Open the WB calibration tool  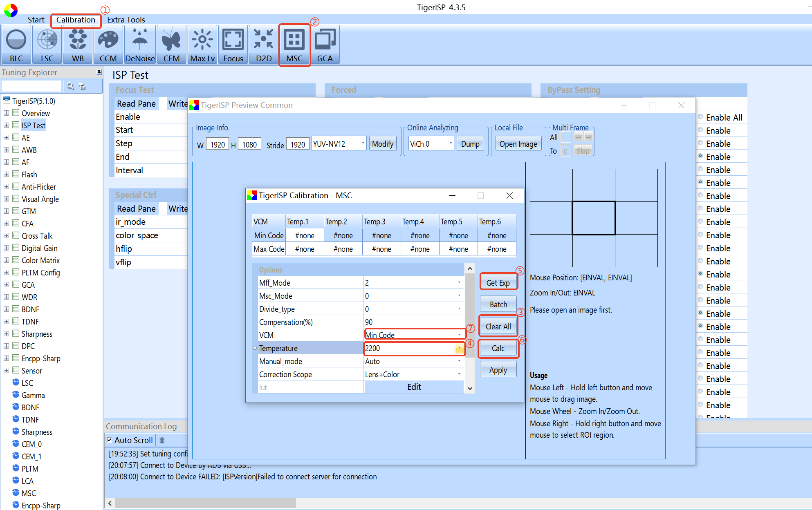(78, 45)
